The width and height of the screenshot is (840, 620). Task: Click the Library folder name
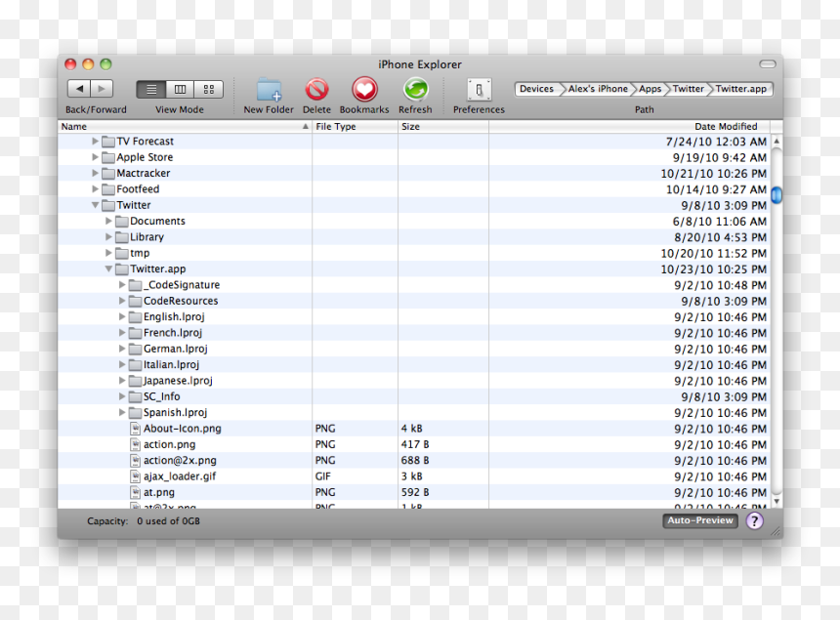click(147, 237)
